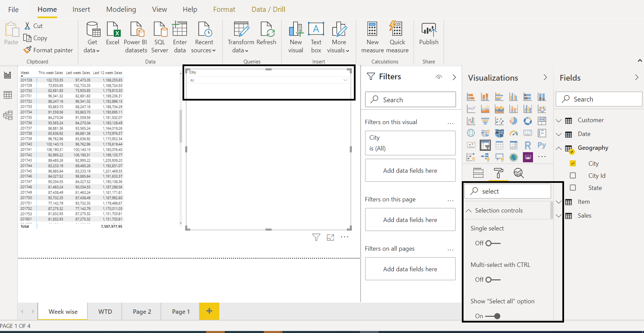Choose the Pie chart visualization
644x333 pixels.
513,121
